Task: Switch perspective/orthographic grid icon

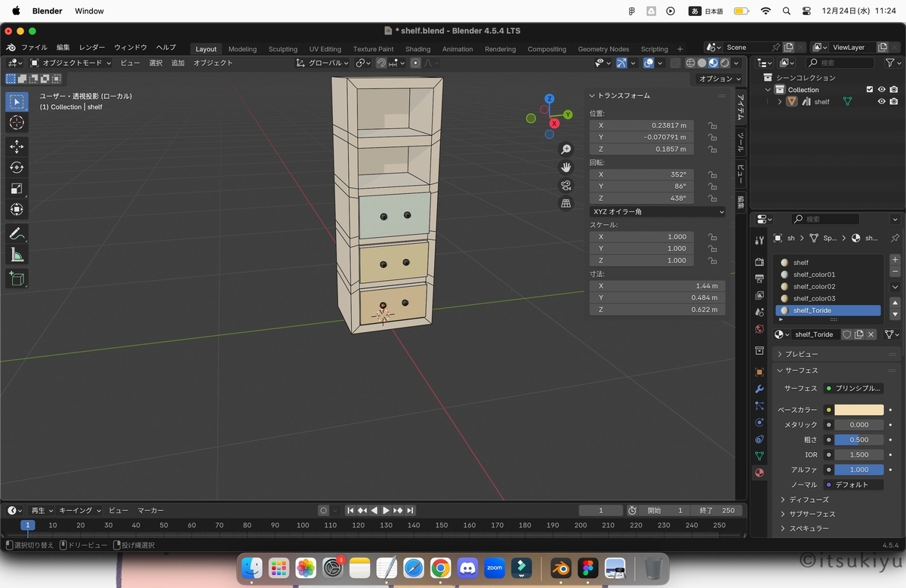Action: tap(566, 204)
